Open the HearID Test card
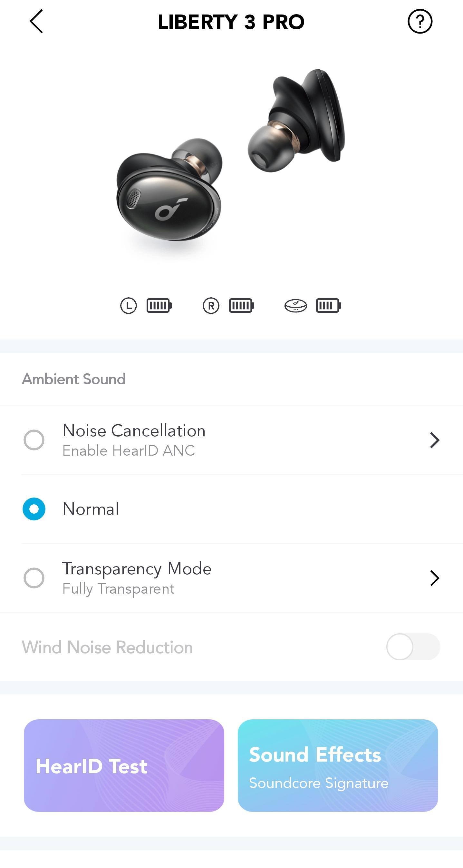Viewport: 463px width, 868px height. pos(124,765)
